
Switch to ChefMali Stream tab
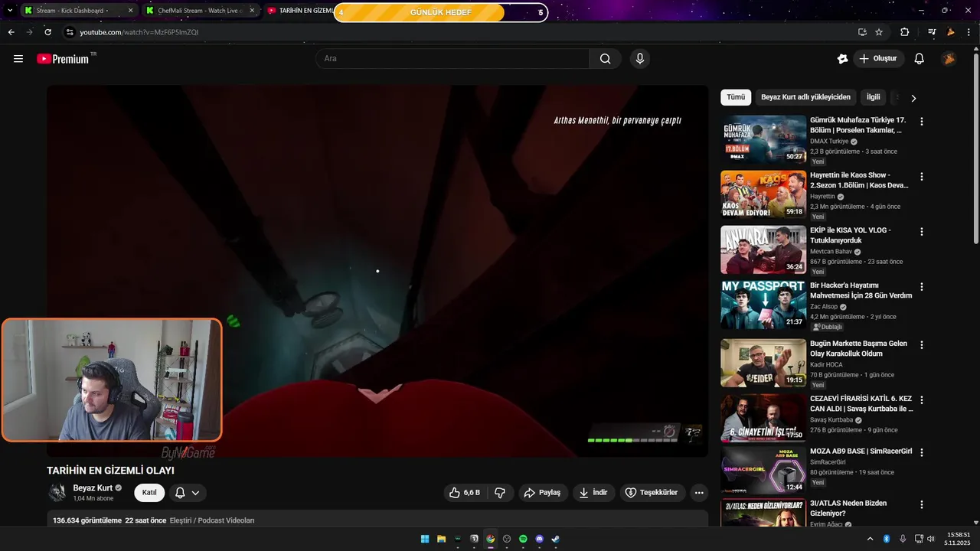click(x=199, y=11)
